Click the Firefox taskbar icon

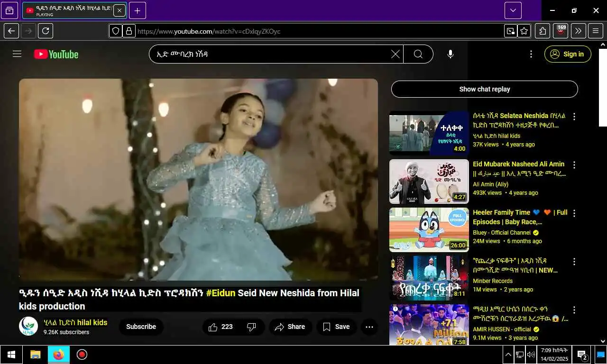click(59, 355)
